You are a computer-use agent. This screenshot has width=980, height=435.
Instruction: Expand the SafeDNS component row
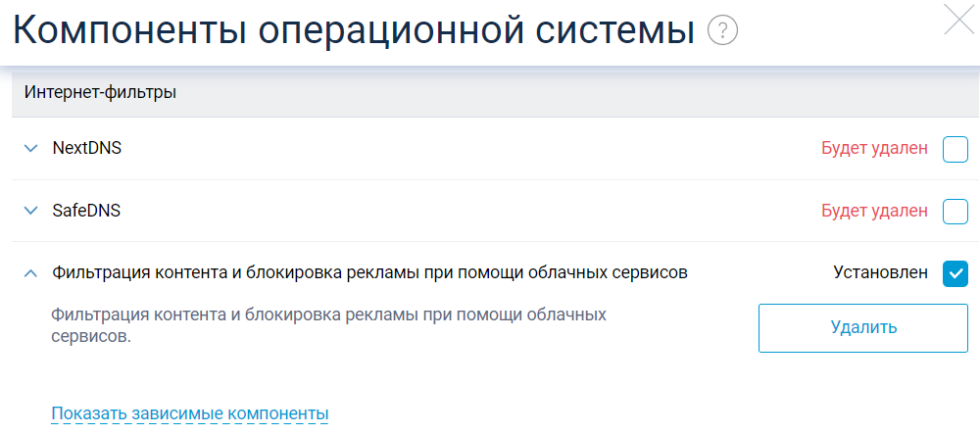click(x=28, y=211)
